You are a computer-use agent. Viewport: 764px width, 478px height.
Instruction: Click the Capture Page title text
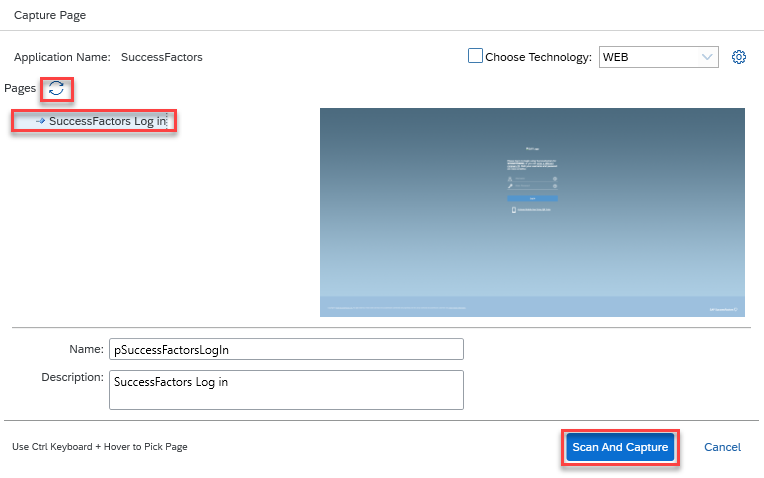pos(50,16)
